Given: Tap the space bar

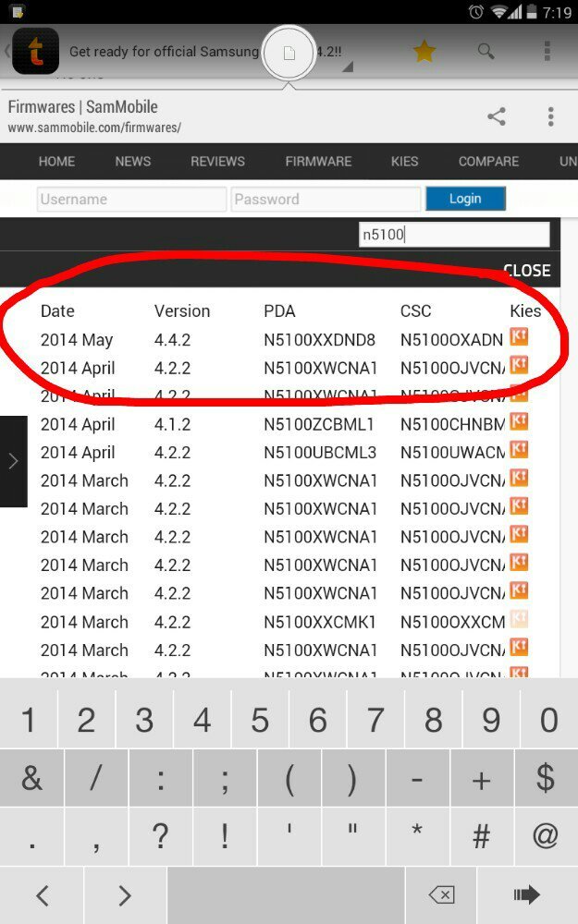Looking at the screenshot, I should (x=286, y=895).
